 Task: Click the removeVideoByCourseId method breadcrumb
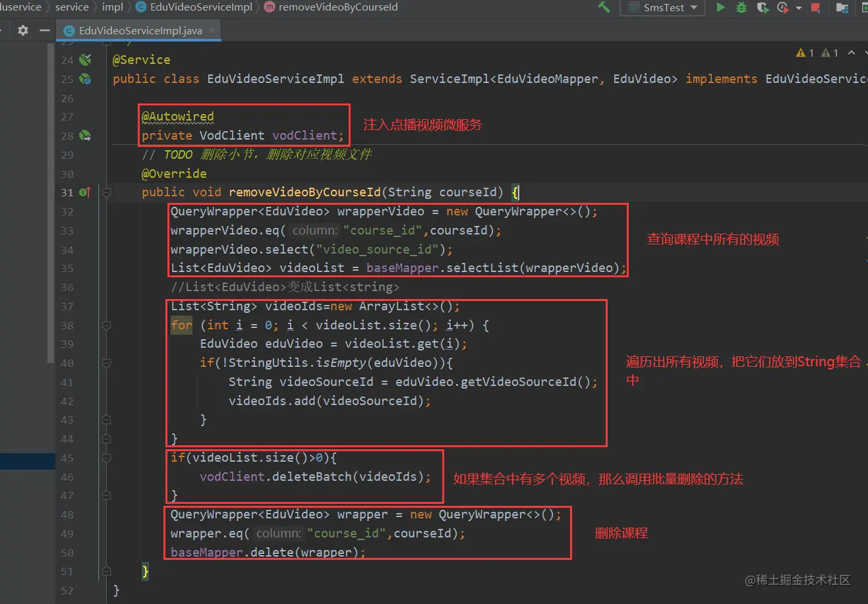coord(331,7)
